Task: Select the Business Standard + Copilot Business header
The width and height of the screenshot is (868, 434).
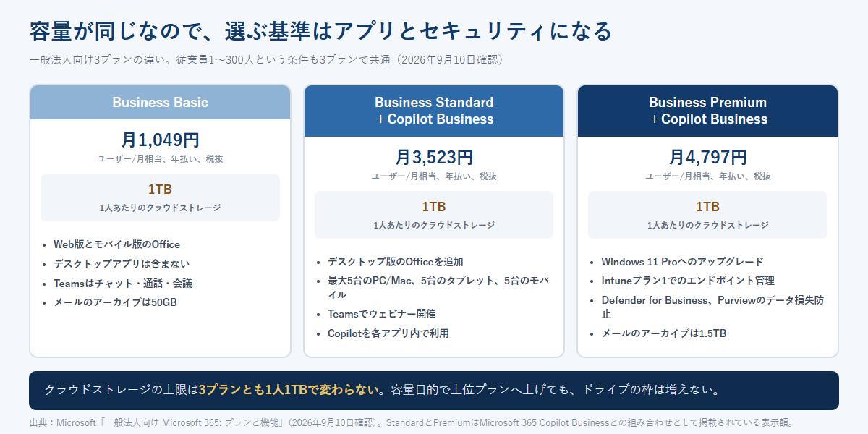Action: (x=434, y=111)
